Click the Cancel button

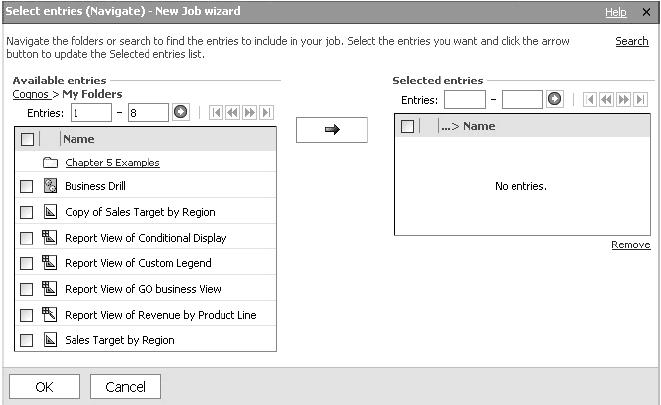coord(125,386)
